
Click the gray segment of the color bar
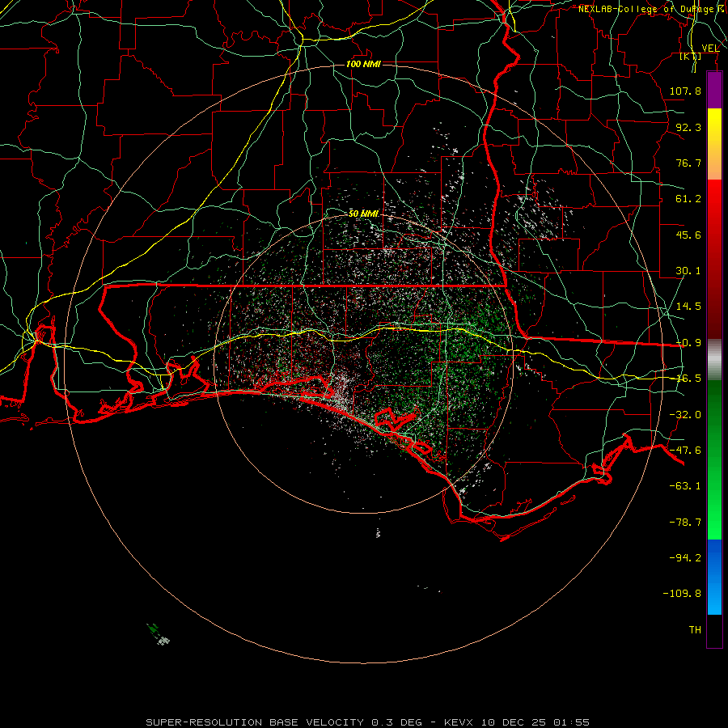click(714, 360)
